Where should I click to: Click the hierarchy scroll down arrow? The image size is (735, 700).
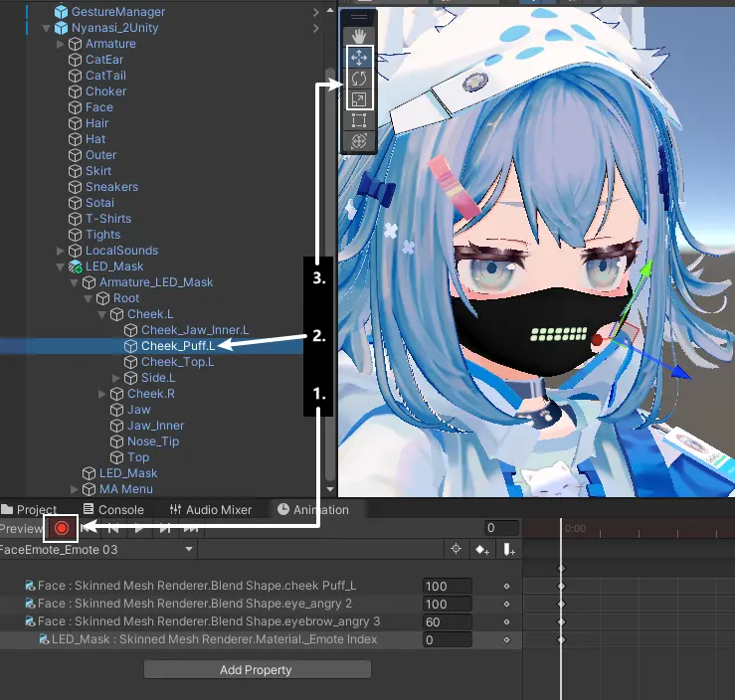click(330, 489)
